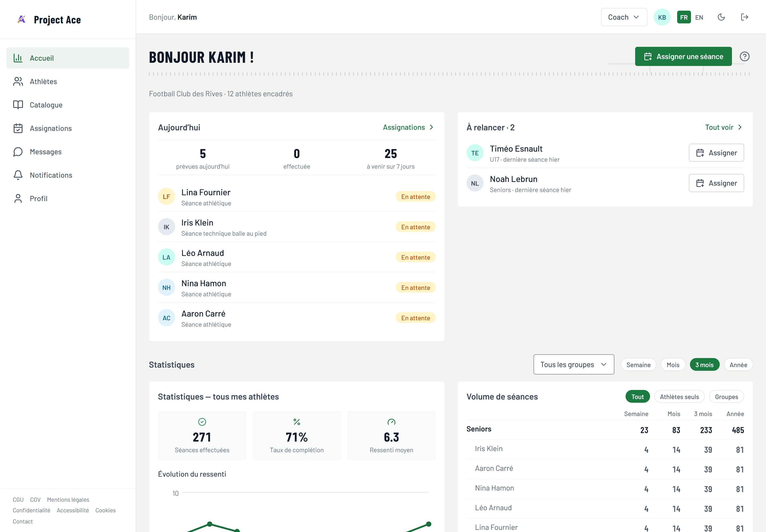Select the Année period filter

pos(738,365)
